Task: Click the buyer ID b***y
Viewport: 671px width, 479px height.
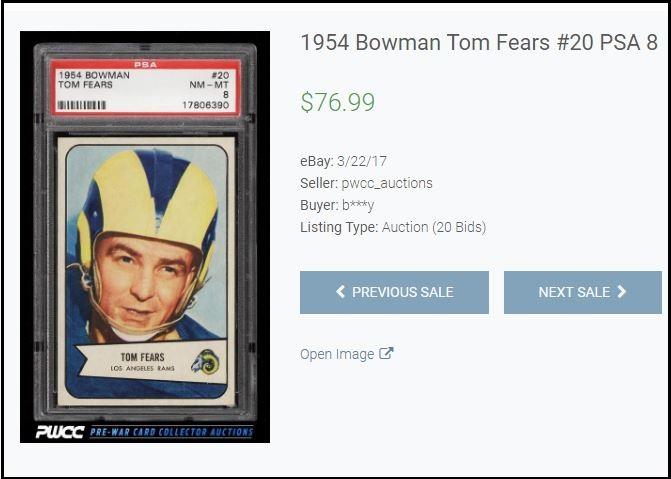Action: [358, 205]
